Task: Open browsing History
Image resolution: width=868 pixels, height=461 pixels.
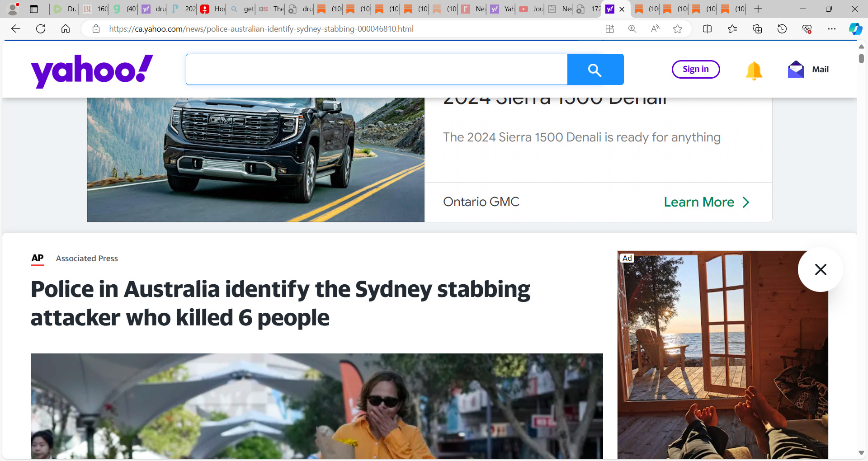Action: click(782, 29)
